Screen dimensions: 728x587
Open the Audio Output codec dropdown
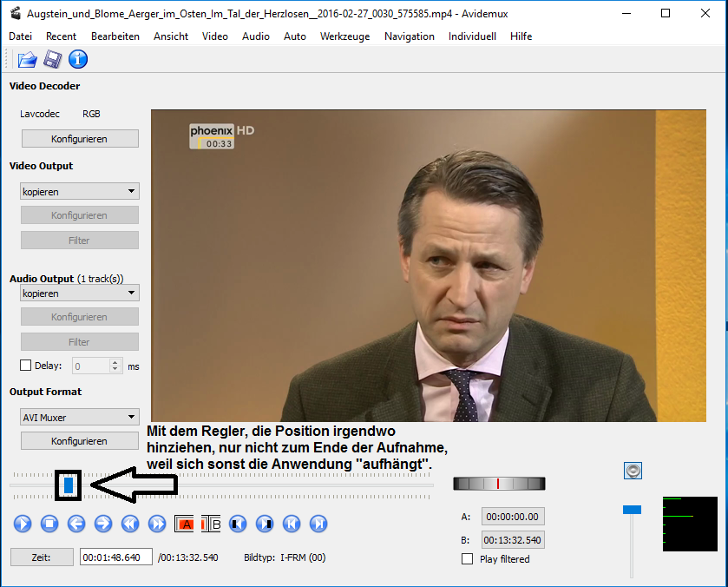tap(79, 293)
